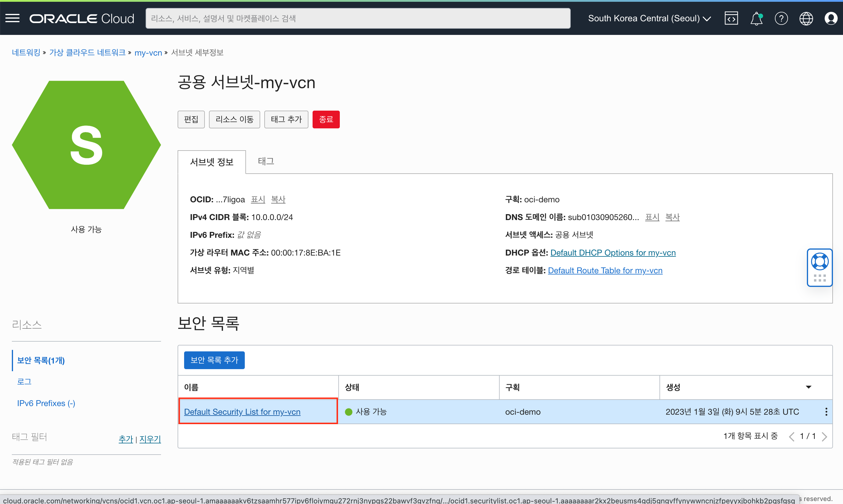Click the 이름 column header
The height and width of the screenshot is (504, 843).
[x=258, y=387]
